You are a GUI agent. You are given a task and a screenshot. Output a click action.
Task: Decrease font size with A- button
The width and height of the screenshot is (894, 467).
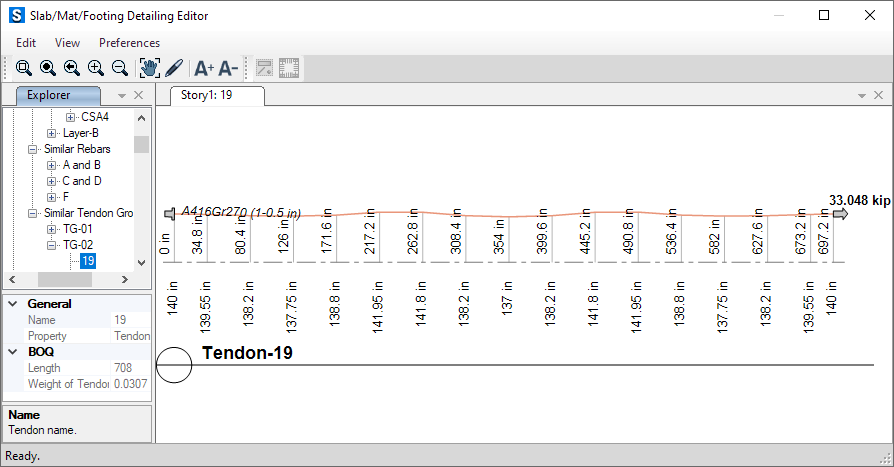coord(228,68)
